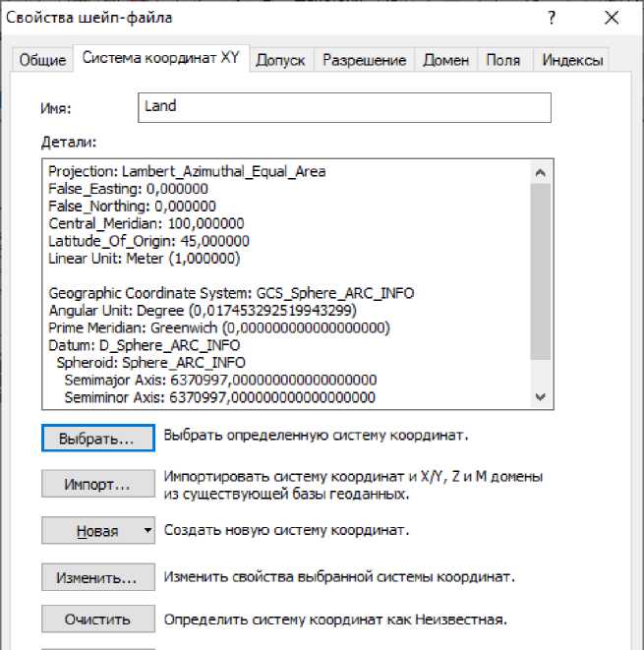Open the Разрешение tab
Screen dimensions: 644x650
[x=364, y=60]
